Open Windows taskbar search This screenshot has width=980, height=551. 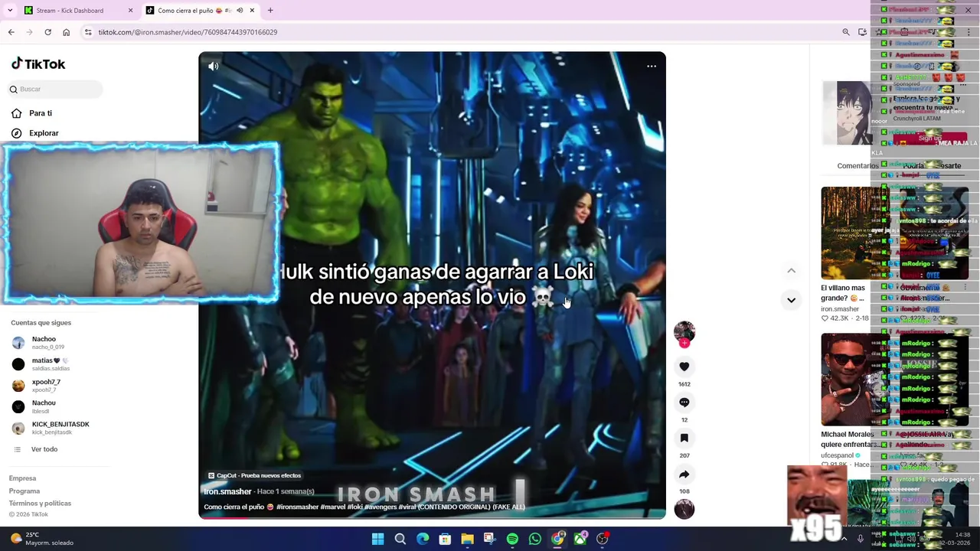click(400, 539)
